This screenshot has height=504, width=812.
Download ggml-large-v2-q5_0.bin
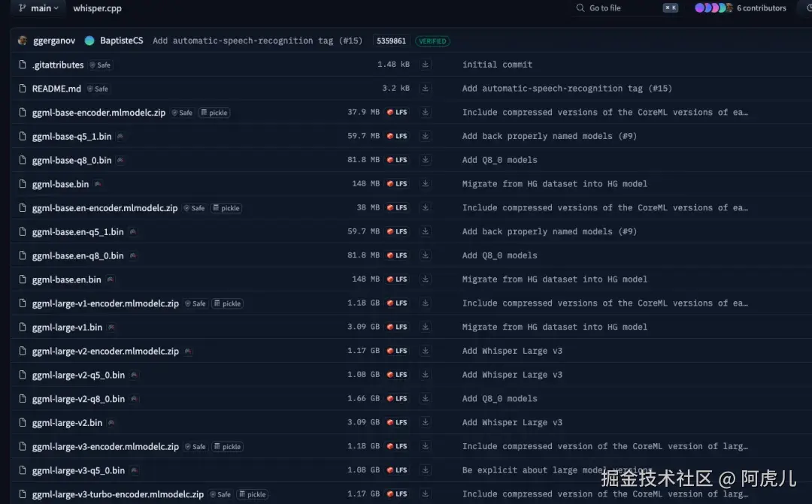[x=425, y=374]
